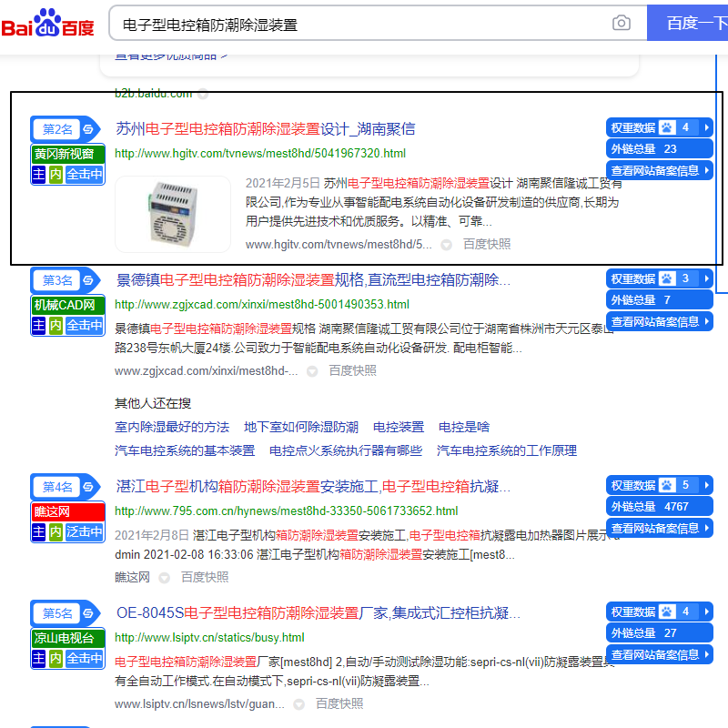
Task: Click the 百度一下 search button
Action: pyautogui.click(x=688, y=23)
